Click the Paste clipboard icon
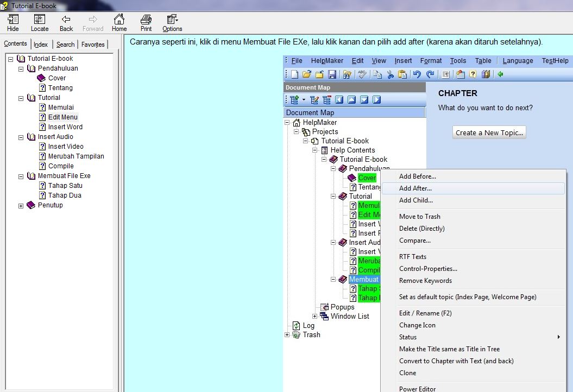 coord(402,74)
